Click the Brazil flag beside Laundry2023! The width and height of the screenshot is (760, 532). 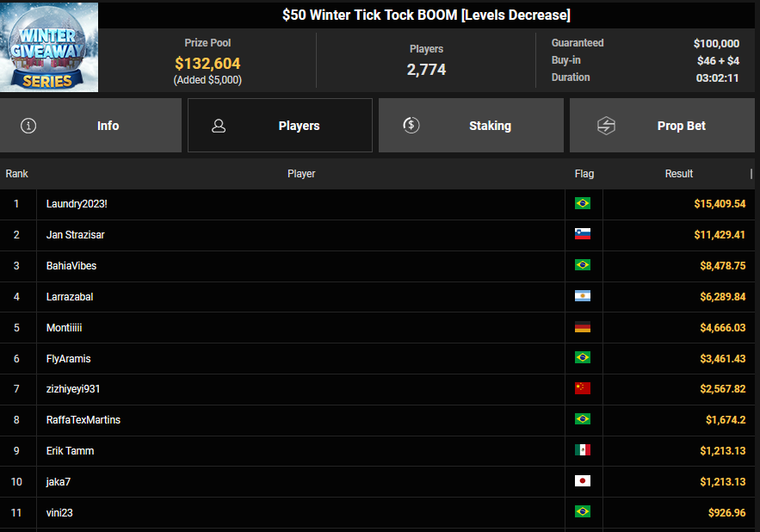coord(583,204)
